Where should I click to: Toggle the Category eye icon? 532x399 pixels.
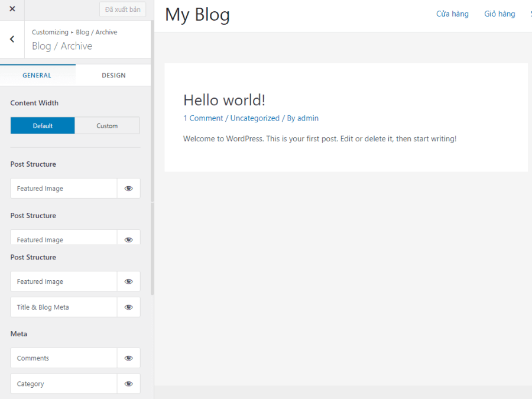click(128, 384)
